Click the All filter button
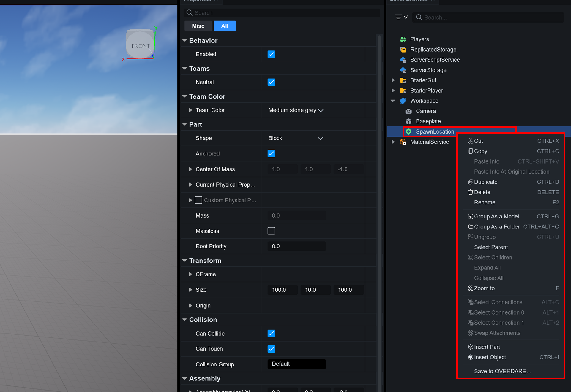This screenshot has width=571, height=392. point(225,26)
